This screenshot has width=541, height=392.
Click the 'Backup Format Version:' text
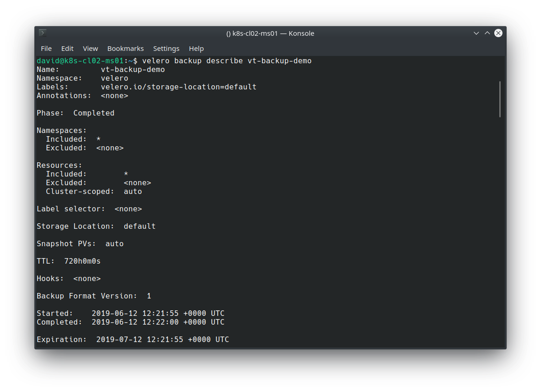pyautogui.click(x=87, y=296)
